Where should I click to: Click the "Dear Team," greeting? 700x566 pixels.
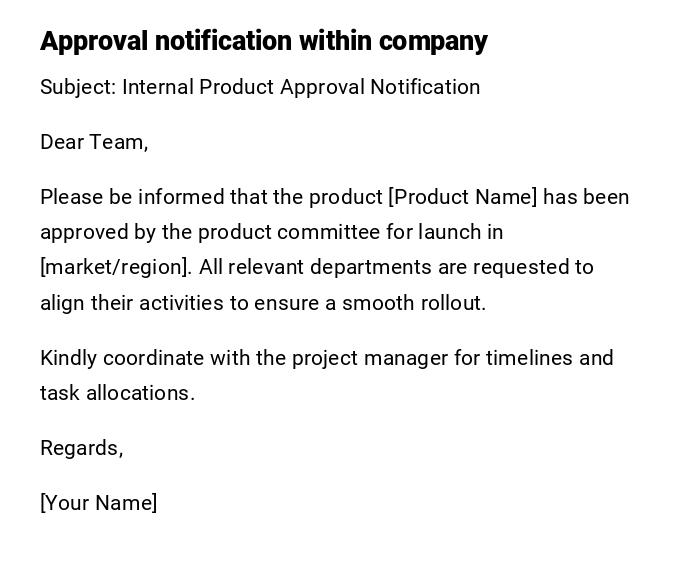[x=94, y=142]
